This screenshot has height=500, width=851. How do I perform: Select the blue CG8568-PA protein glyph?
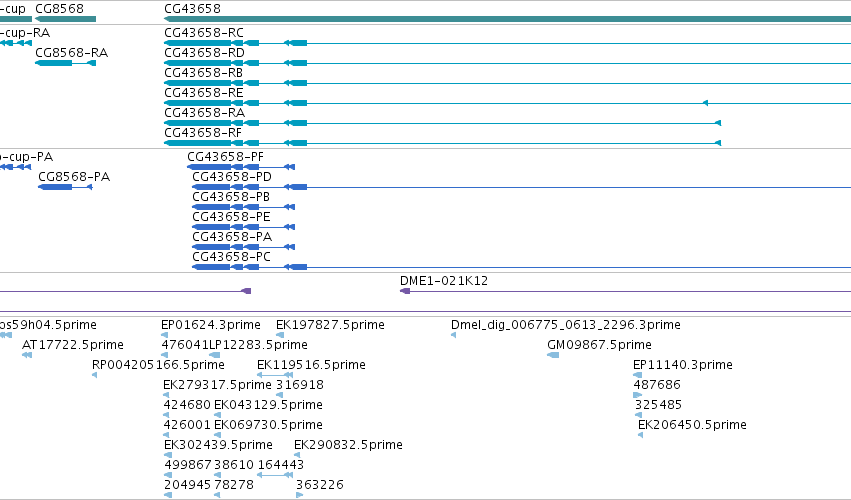coord(65,187)
